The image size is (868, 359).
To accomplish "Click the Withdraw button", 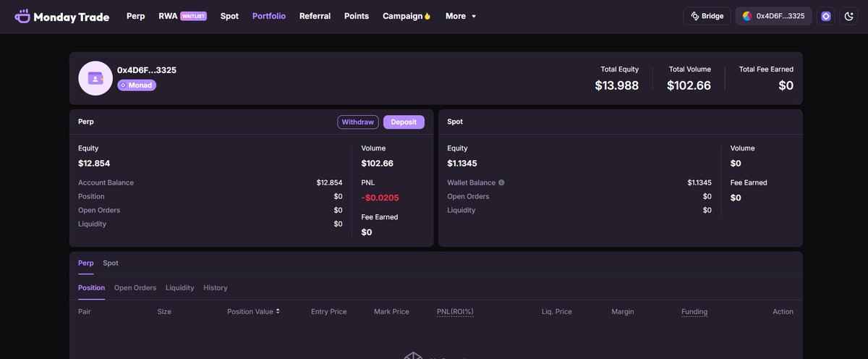I will click(358, 122).
